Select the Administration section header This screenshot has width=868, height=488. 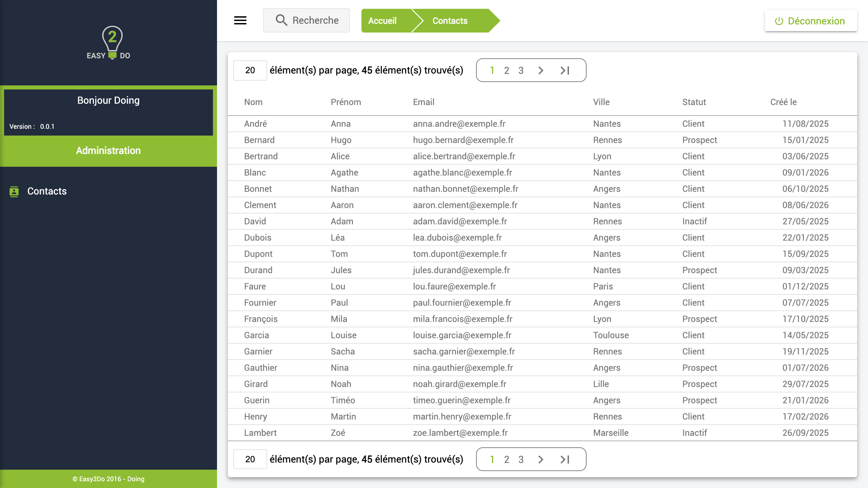pos(108,150)
